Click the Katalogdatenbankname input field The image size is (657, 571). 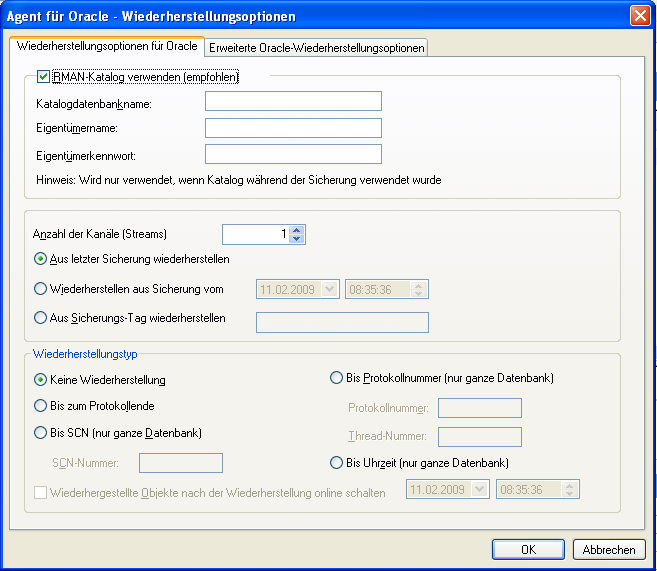tap(293, 101)
